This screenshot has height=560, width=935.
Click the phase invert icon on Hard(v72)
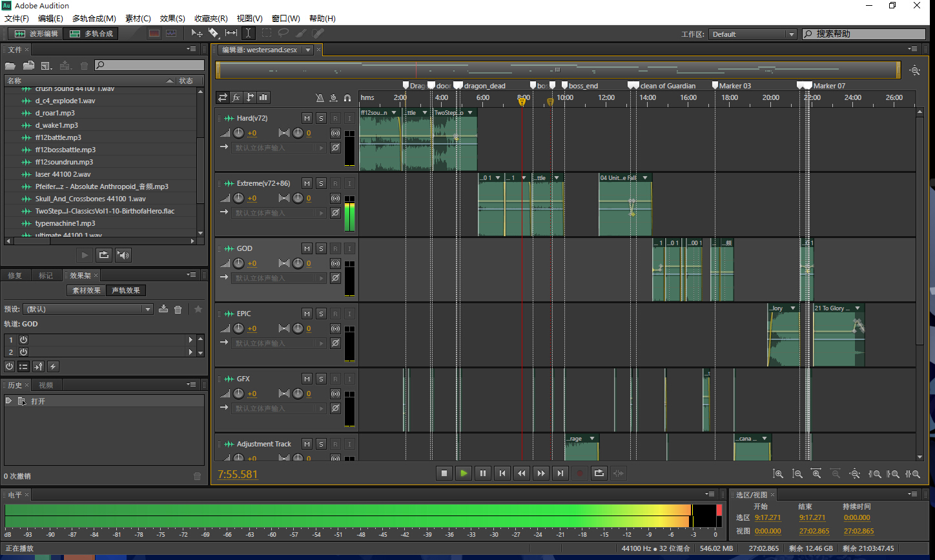[x=335, y=147]
